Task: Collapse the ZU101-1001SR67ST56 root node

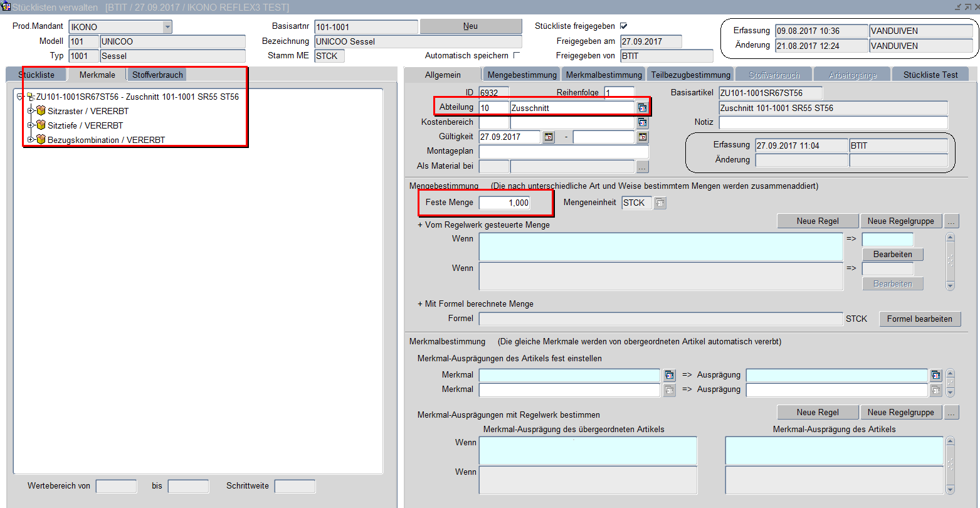Action: 20,97
